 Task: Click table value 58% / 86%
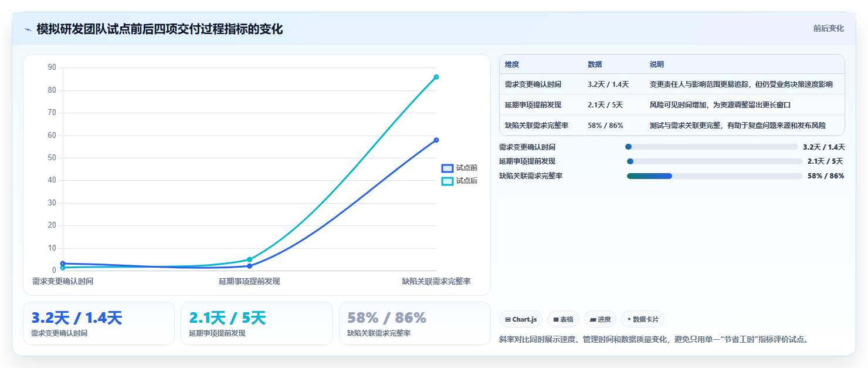click(x=605, y=126)
